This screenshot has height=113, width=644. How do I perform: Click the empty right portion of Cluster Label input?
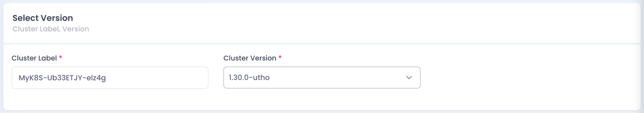click(157, 78)
